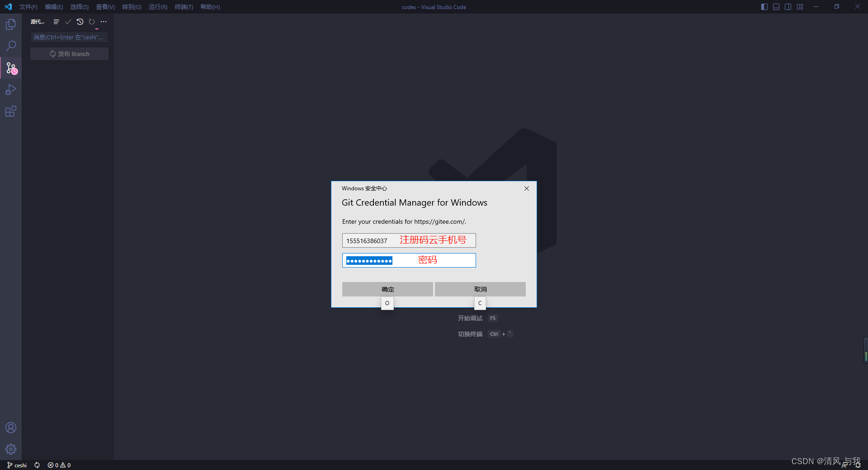Minimize the VS Code window

click(x=816, y=7)
